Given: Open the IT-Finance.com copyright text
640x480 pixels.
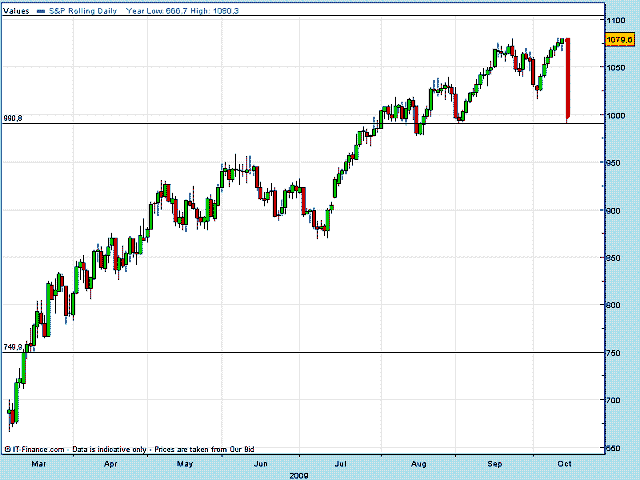Looking at the screenshot, I should pos(34,449).
